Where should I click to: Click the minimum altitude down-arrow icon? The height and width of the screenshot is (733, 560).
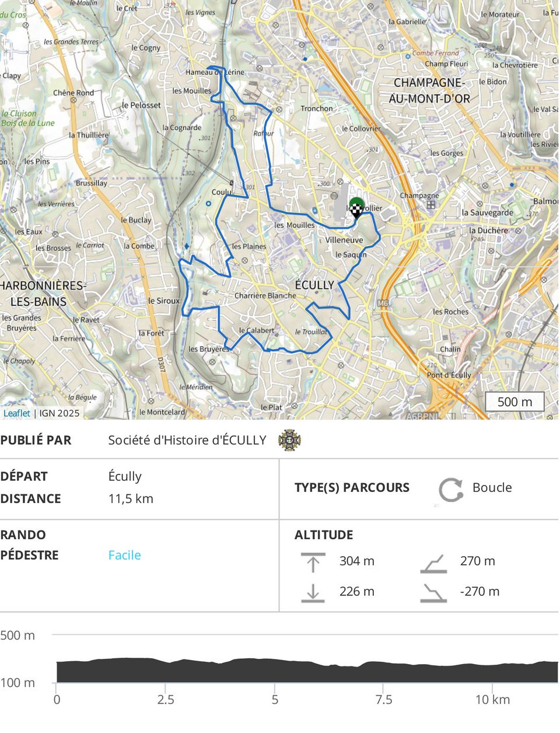click(313, 592)
